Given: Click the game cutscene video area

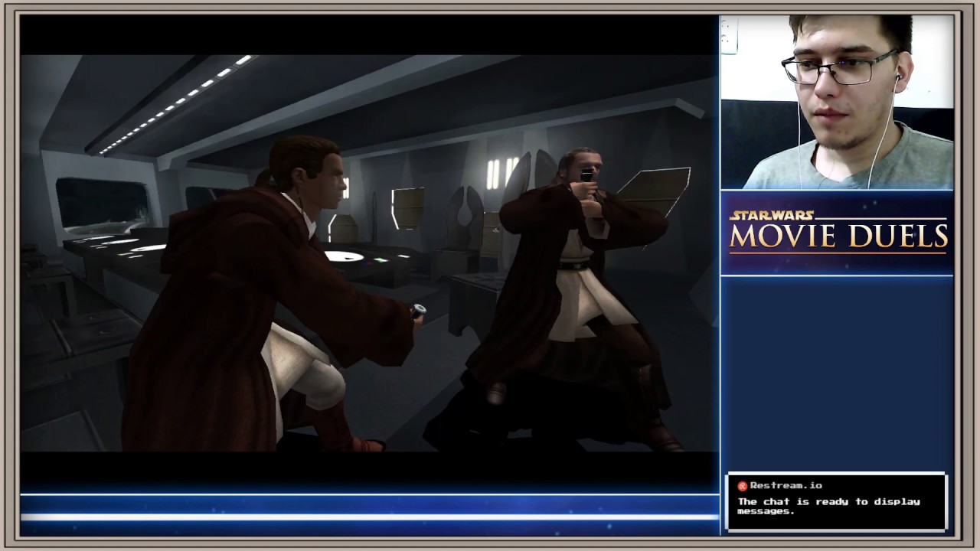Looking at the screenshot, I should [369, 253].
